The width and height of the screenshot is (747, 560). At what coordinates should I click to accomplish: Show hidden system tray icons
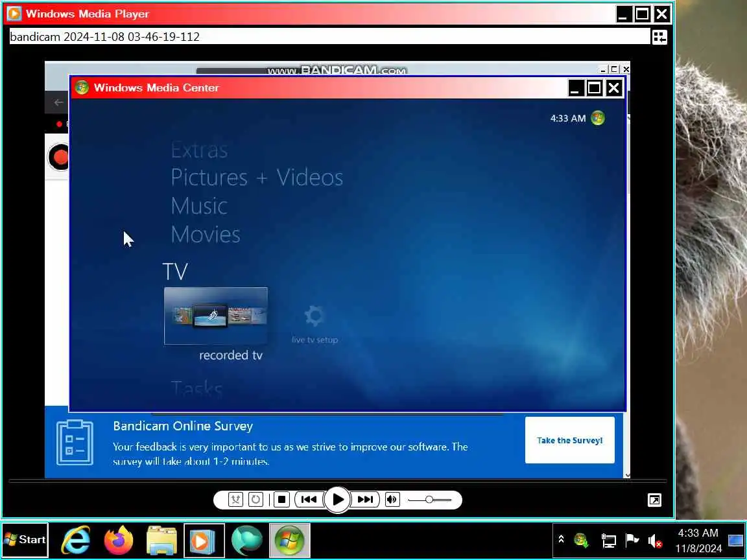(x=561, y=539)
